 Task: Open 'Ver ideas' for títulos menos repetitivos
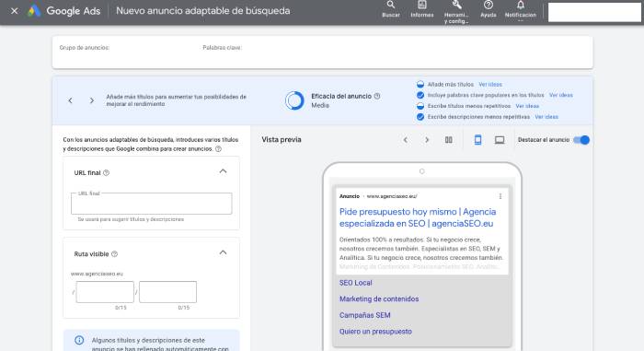click(527, 106)
